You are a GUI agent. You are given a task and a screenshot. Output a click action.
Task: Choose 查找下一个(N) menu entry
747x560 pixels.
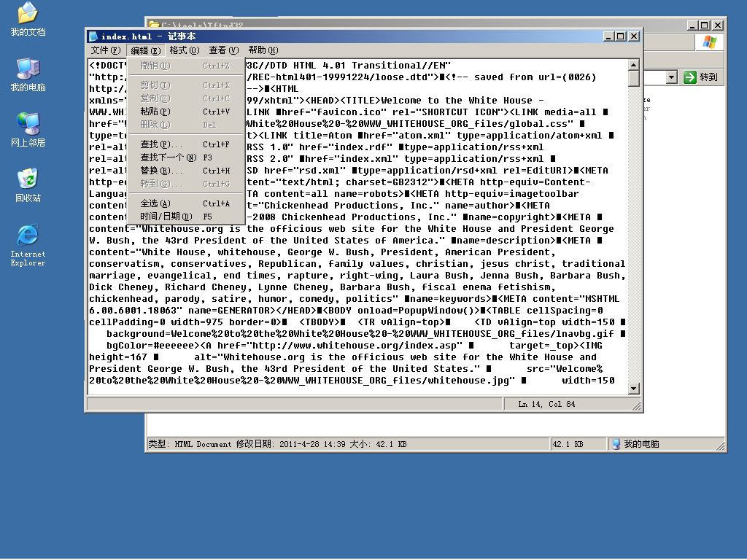coord(186,157)
